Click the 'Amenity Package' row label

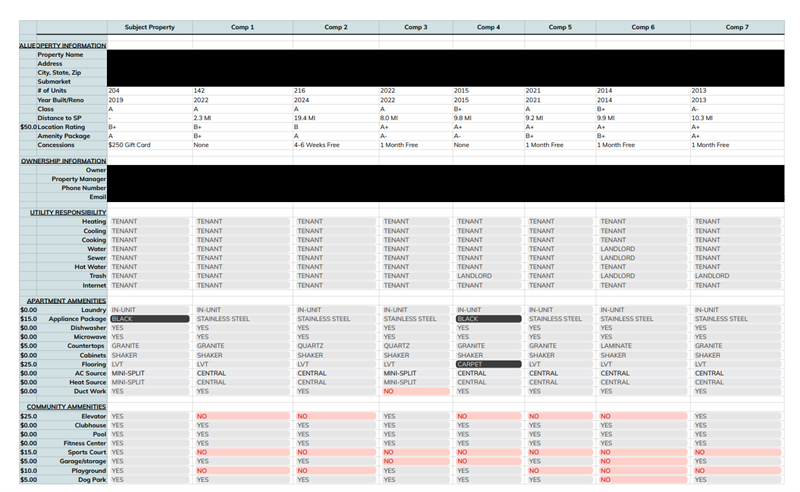(x=63, y=136)
